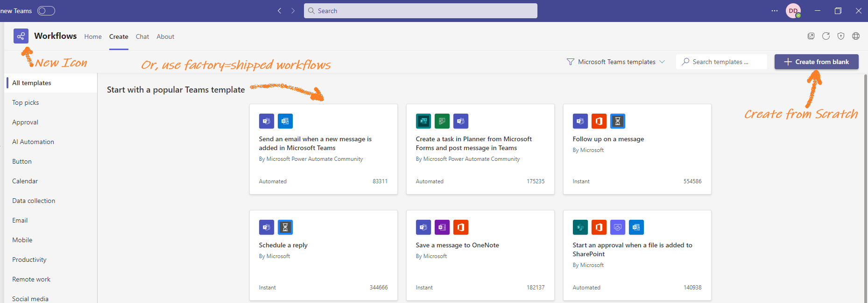Click the shield icon in the Workflows header
Viewport: 868px width, 303px height.
point(841,36)
